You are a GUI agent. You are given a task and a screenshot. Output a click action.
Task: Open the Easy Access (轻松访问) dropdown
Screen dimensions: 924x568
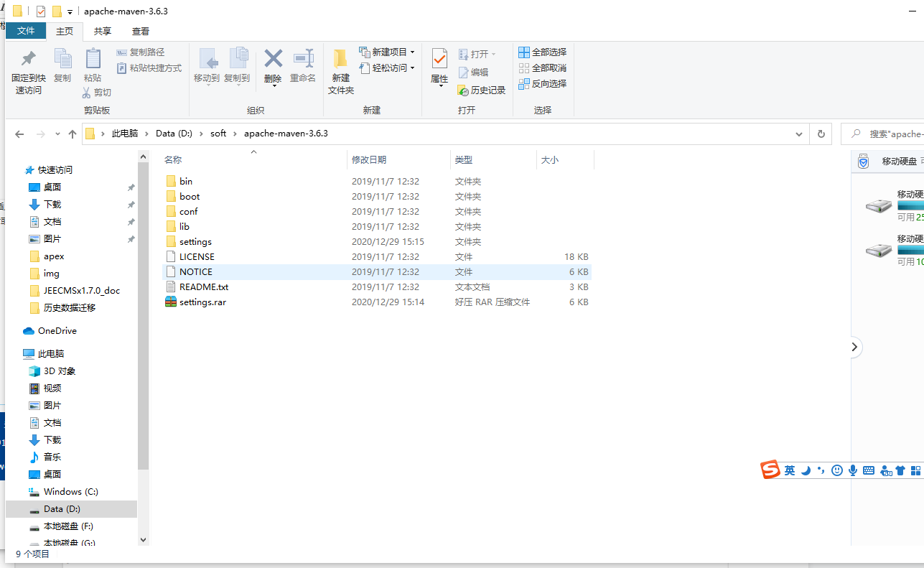pyautogui.click(x=387, y=68)
